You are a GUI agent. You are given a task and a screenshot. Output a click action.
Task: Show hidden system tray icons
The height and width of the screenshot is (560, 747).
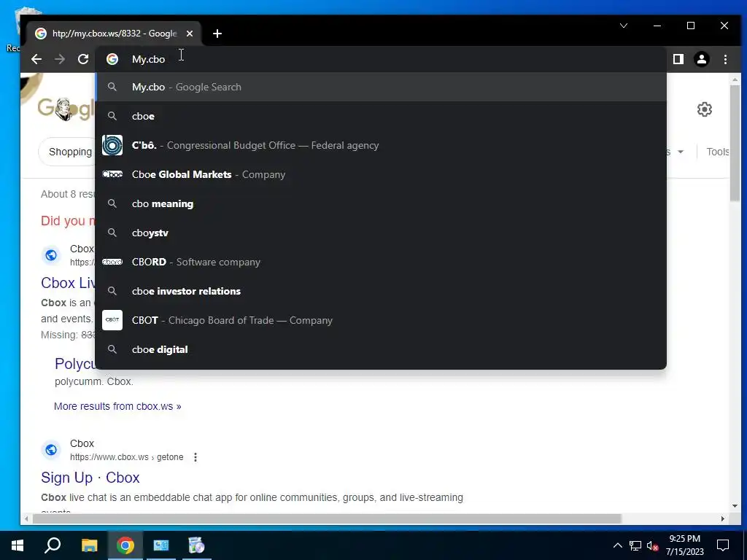pos(617,545)
